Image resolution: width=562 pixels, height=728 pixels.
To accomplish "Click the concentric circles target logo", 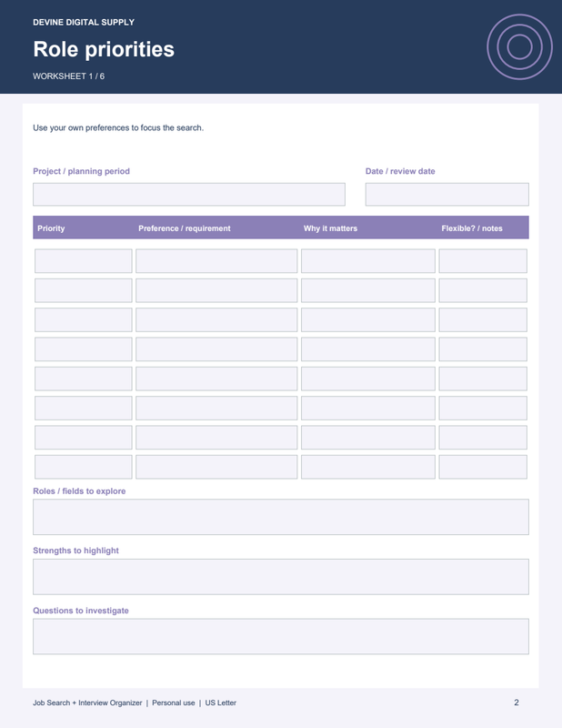I will tap(519, 47).
